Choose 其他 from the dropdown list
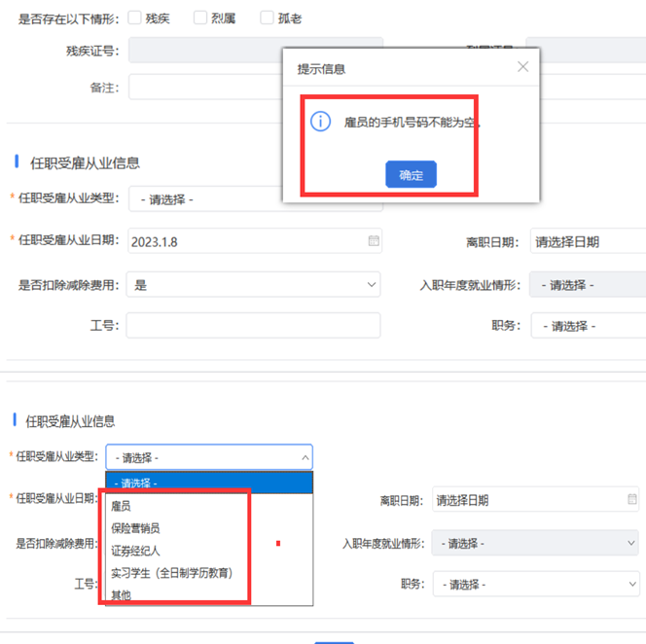Viewport: 646px width, 644px height. tap(122, 594)
